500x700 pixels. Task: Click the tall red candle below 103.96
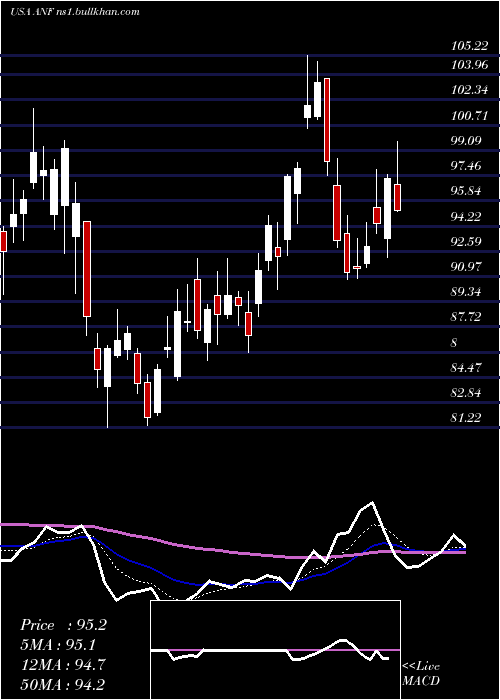coord(327,120)
